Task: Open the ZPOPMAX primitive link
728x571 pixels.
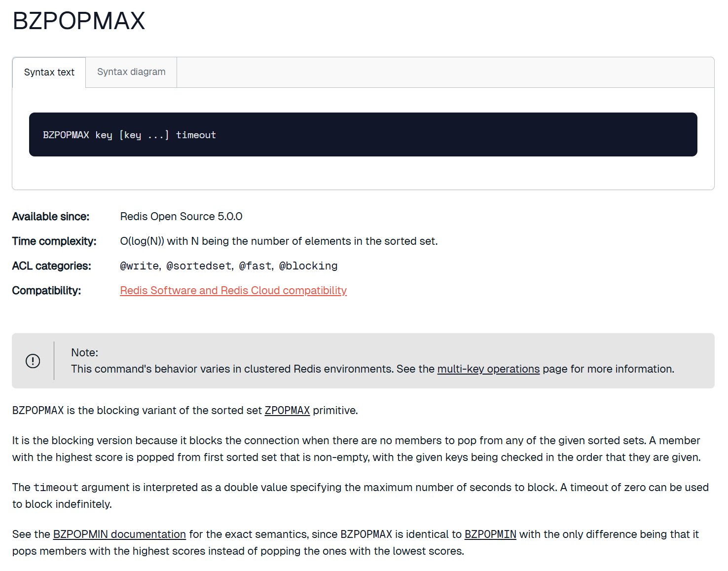Action: tap(287, 411)
